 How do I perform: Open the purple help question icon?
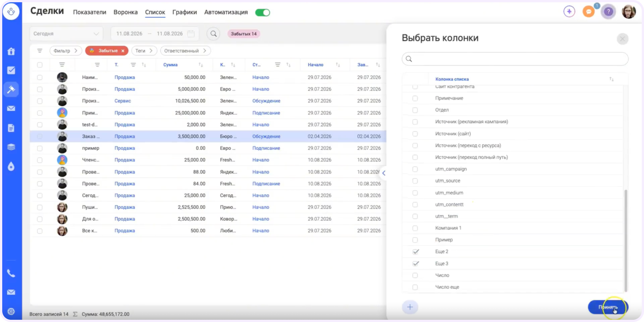[x=608, y=12]
